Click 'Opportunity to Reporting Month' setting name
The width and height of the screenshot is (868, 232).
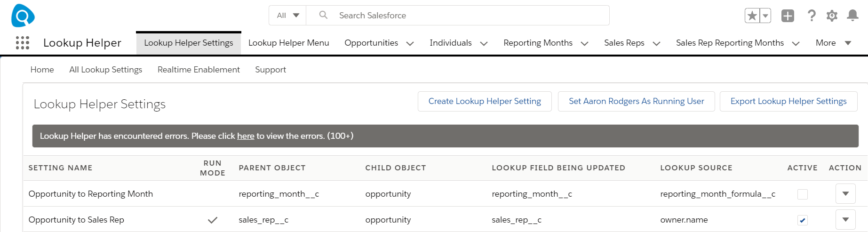91,194
